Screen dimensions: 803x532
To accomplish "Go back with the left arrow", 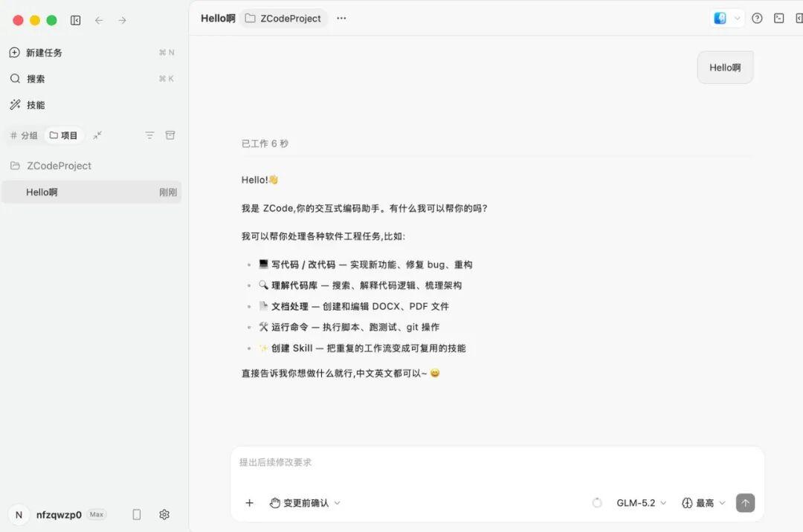I will [99, 21].
